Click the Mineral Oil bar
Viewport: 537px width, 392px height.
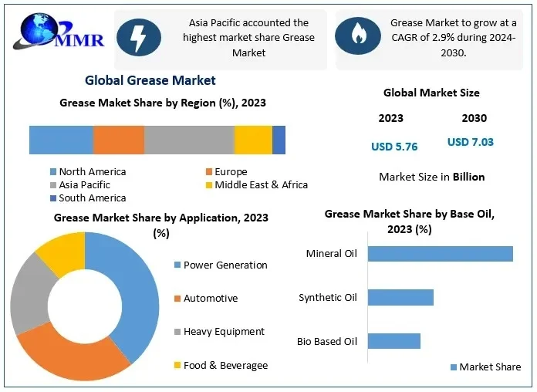tap(440, 254)
